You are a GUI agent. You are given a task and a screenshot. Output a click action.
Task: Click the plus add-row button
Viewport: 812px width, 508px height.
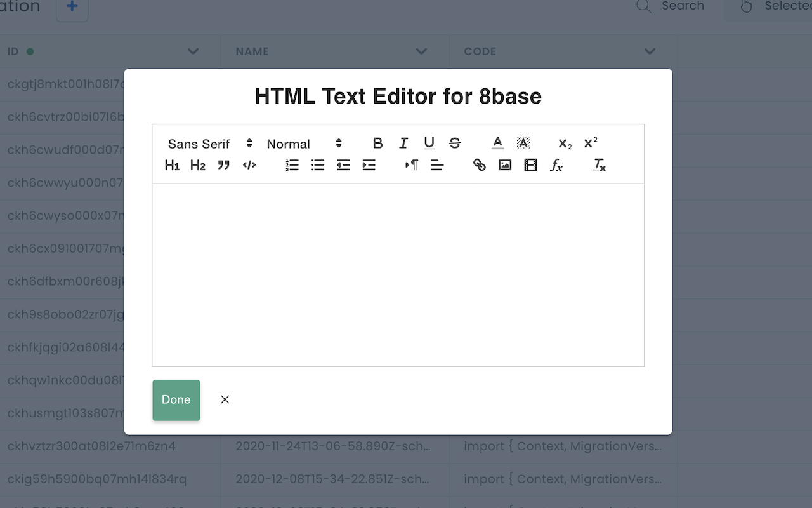(x=72, y=8)
